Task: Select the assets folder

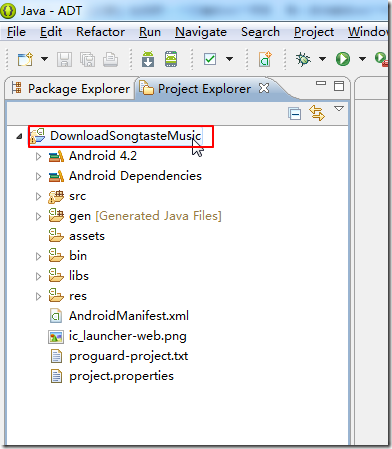Action: (x=87, y=236)
